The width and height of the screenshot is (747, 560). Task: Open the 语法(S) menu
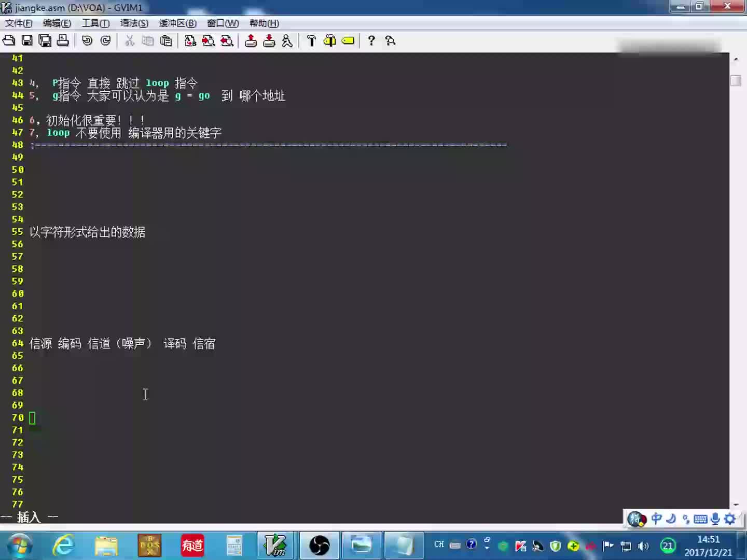click(x=134, y=23)
